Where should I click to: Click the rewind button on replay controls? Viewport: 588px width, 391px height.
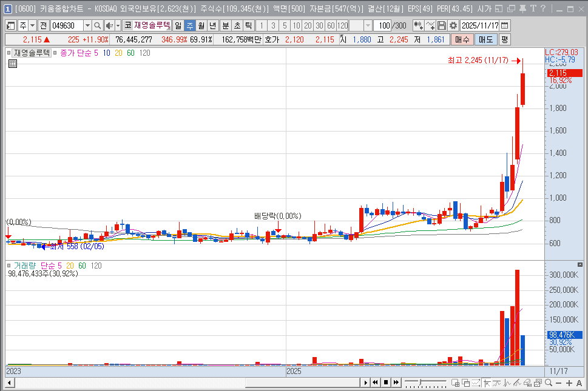click(x=376, y=383)
